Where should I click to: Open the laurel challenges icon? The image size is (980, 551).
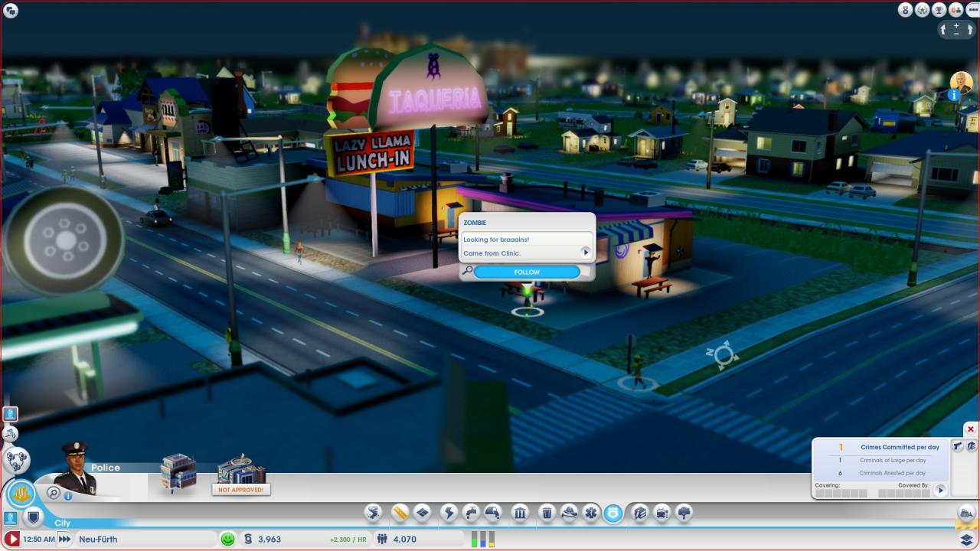coord(923,10)
